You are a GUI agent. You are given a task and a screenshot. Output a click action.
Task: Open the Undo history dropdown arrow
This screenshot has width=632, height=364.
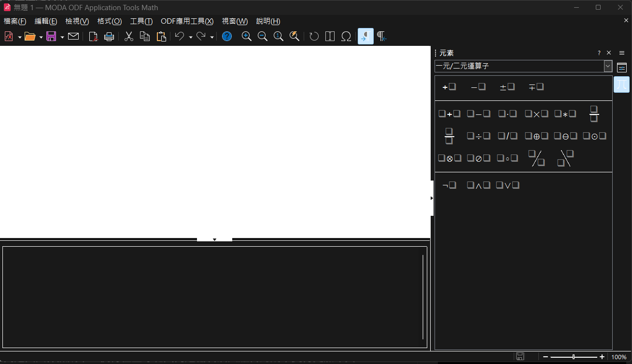click(191, 37)
